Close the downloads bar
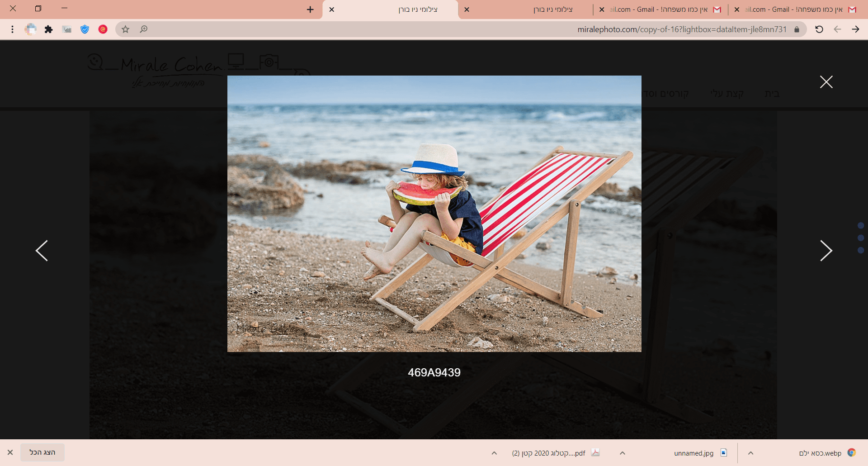 tap(10, 452)
